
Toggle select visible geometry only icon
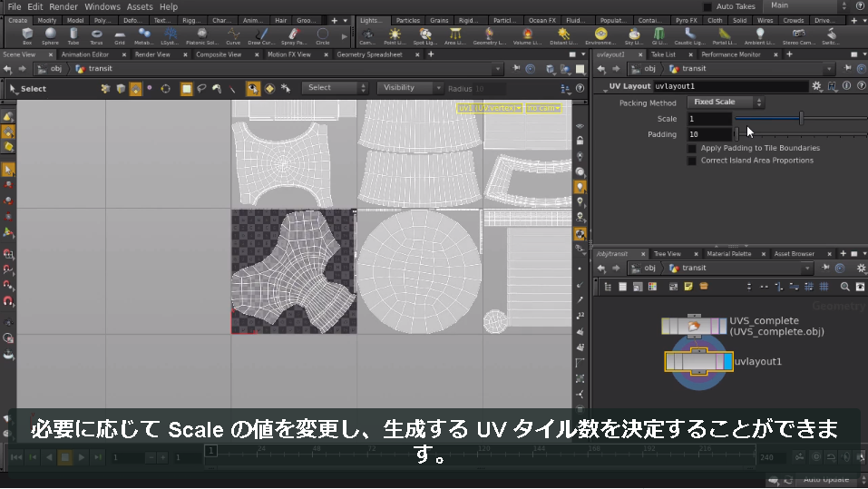click(x=253, y=89)
